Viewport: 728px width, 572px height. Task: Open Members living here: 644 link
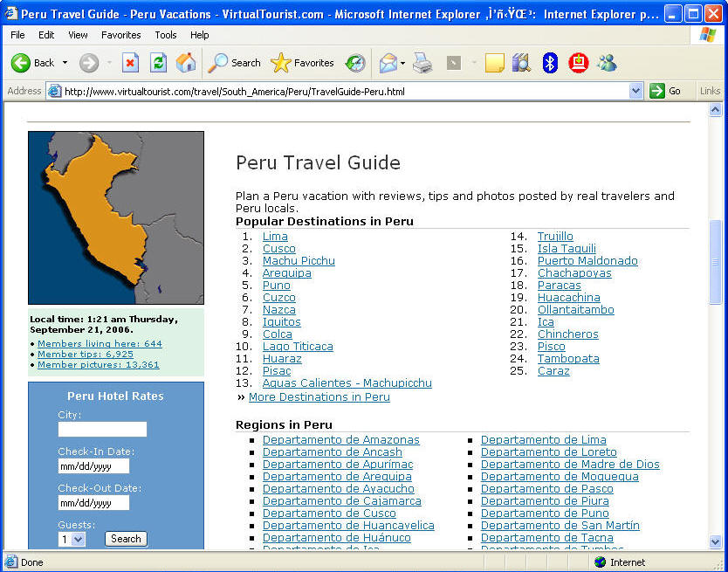coord(100,344)
